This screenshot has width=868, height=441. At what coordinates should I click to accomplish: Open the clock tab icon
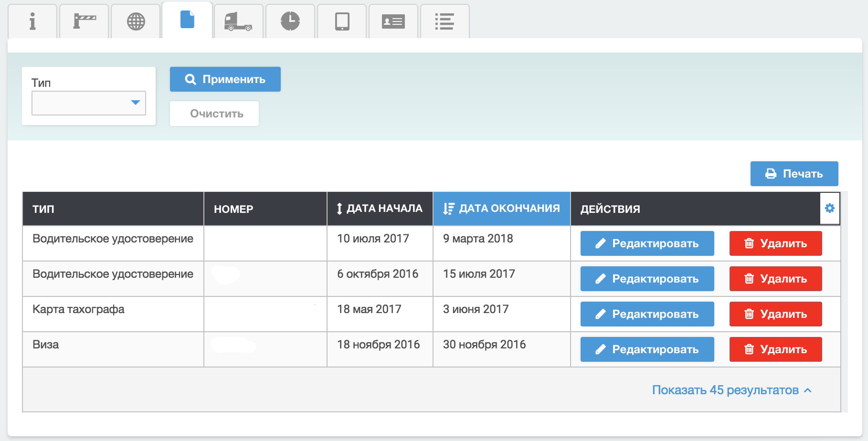point(290,21)
